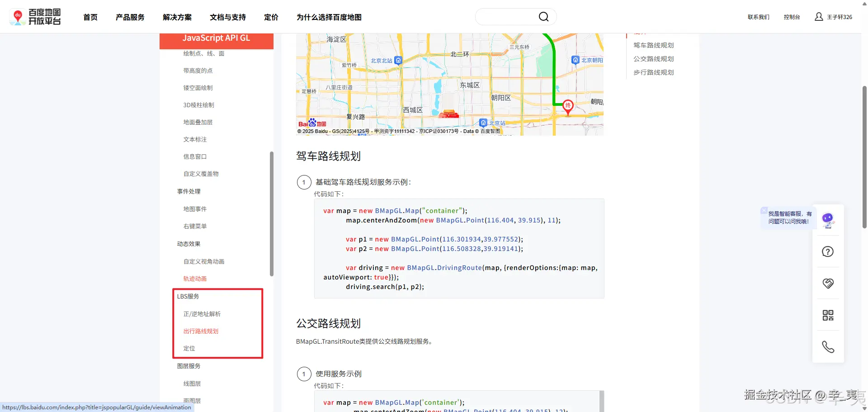The image size is (868, 412).
Task: Open the 文档与支持 menu item
Action: coord(227,17)
